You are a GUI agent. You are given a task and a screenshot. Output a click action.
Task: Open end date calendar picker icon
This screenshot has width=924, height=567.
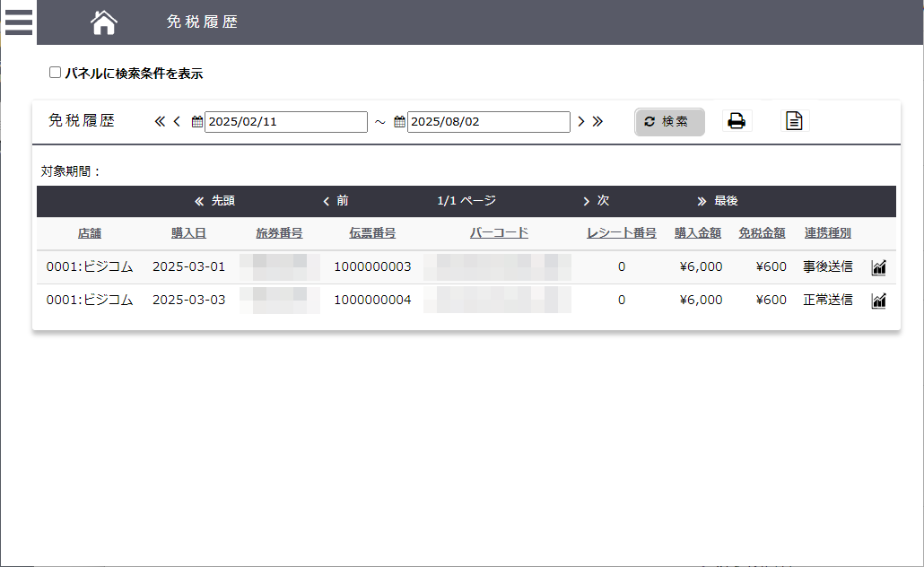pos(399,122)
